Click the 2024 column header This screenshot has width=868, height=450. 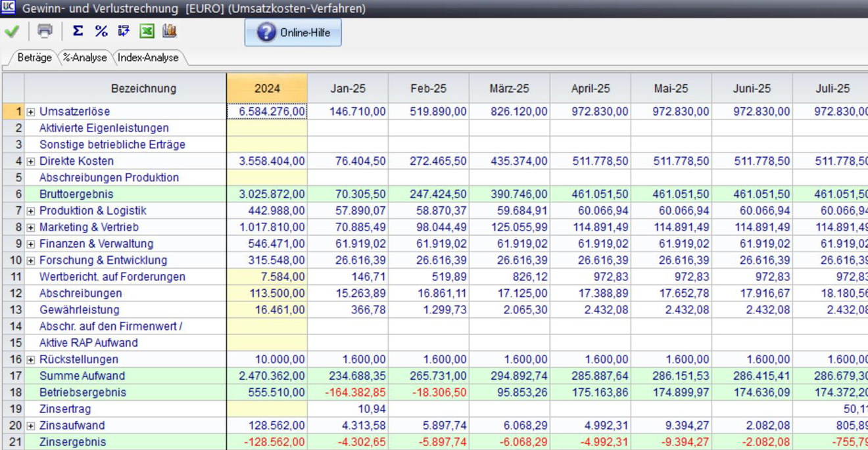pos(267,89)
